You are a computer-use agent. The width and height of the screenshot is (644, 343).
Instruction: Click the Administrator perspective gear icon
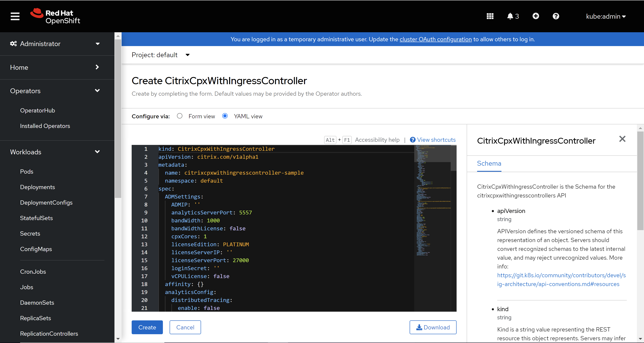[x=13, y=44]
